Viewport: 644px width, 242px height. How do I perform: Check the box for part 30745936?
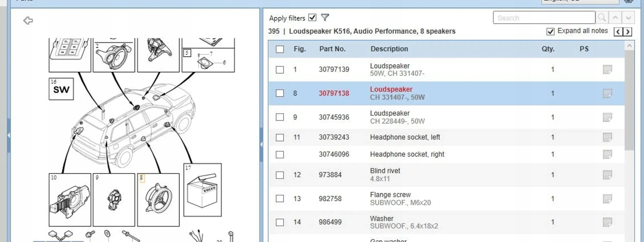click(280, 117)
